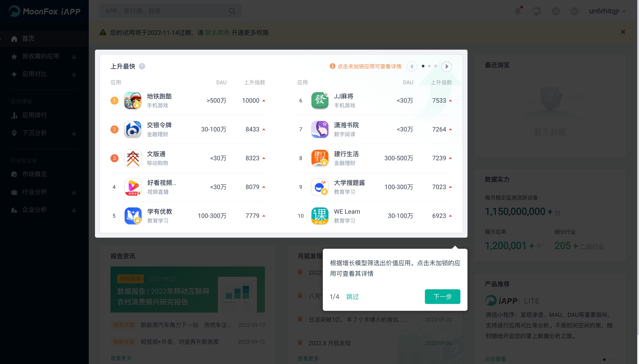This screenshot has width=639, height=364.
Task: Click the 联系商务 link
Action: coord(217,33)
